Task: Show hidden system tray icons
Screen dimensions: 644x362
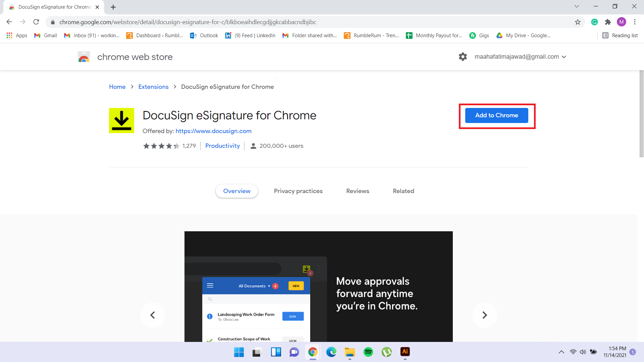Action: tap(561, 352)
